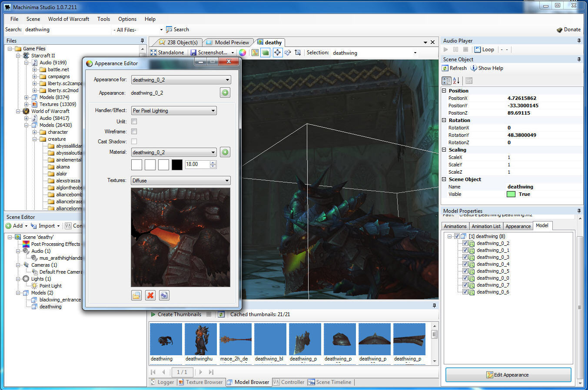Uncheck the [1] deathwing (8) root checkbox

click(x=457, y=236)
